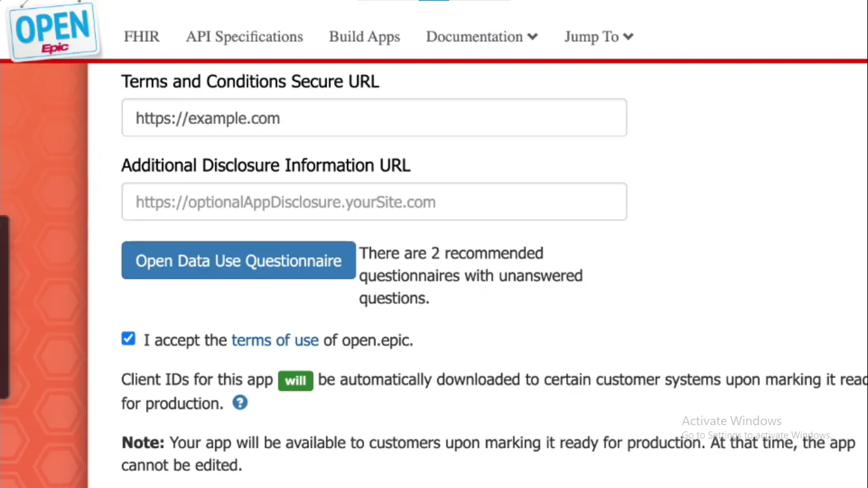
Task: Expand the Documentation dropdown menu
Action: click(x=482, y=37)
